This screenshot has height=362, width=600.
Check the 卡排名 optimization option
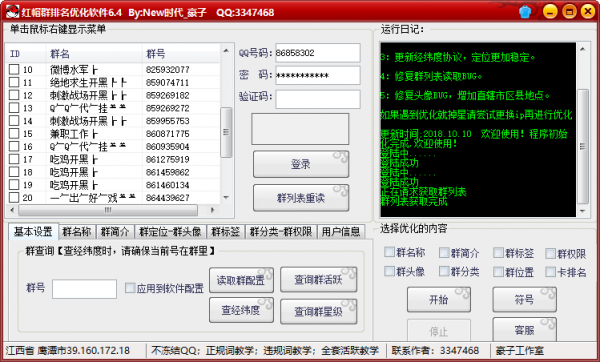coord(550,272)
